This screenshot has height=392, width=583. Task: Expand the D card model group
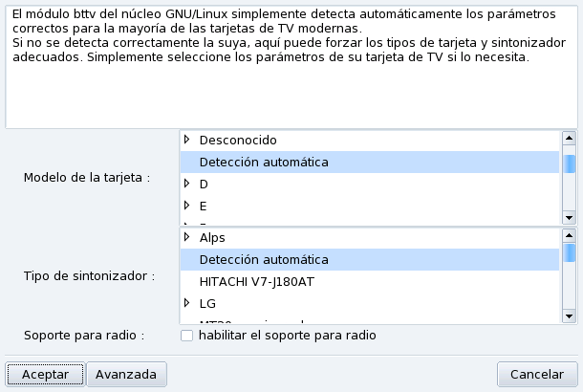pyautogui.click(x=186, y=183)
